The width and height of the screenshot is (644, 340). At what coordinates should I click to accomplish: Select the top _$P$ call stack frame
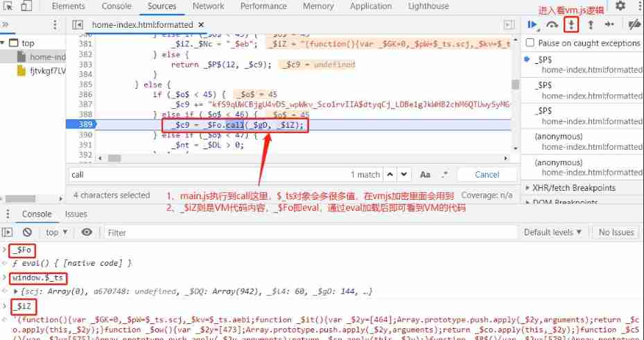coord(582,65)
